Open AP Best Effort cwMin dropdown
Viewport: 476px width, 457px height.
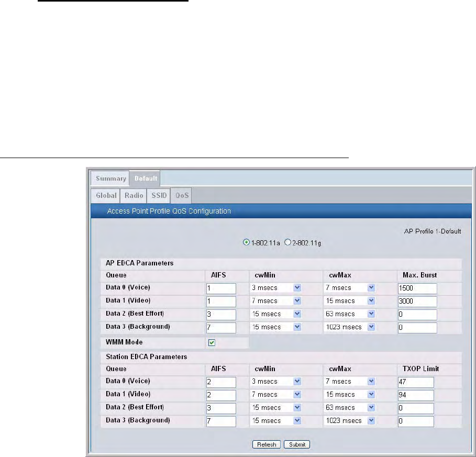click(x=276, y=314)
